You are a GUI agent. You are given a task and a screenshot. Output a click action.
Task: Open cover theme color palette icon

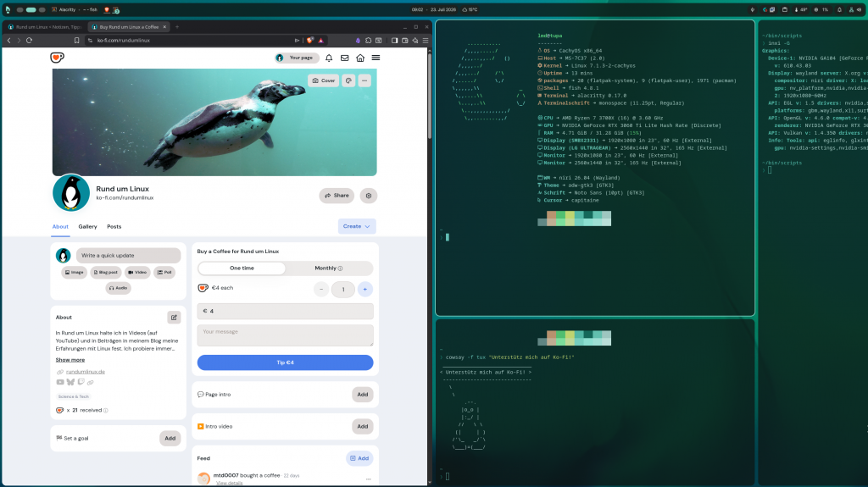click(x=348, y=80)
